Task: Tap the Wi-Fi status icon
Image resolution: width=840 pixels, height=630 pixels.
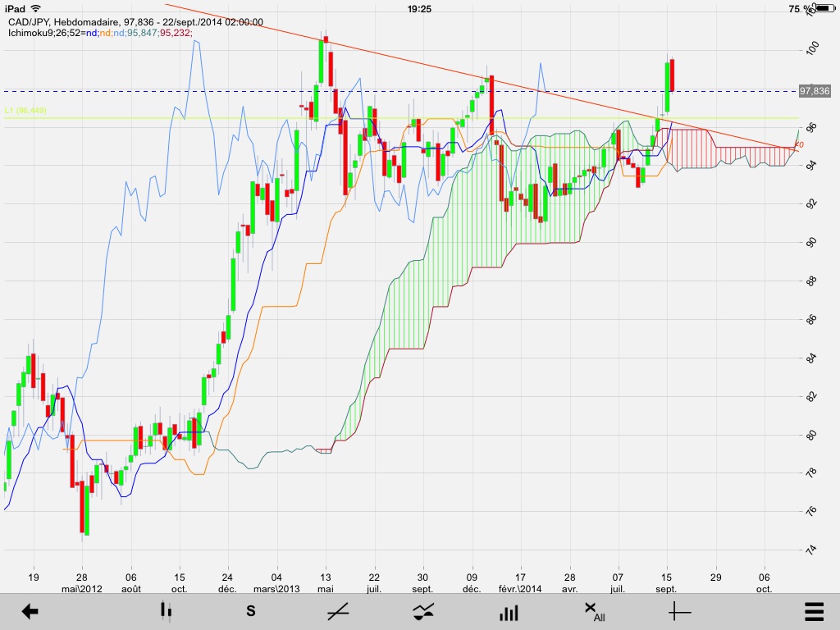Action: tap(36, 8)
